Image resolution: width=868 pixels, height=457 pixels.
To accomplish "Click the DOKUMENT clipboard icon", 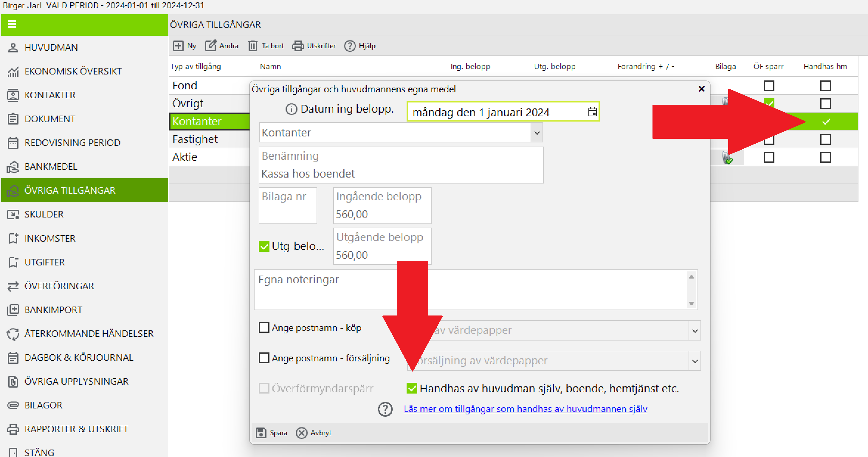I will (x=13, y=119).
